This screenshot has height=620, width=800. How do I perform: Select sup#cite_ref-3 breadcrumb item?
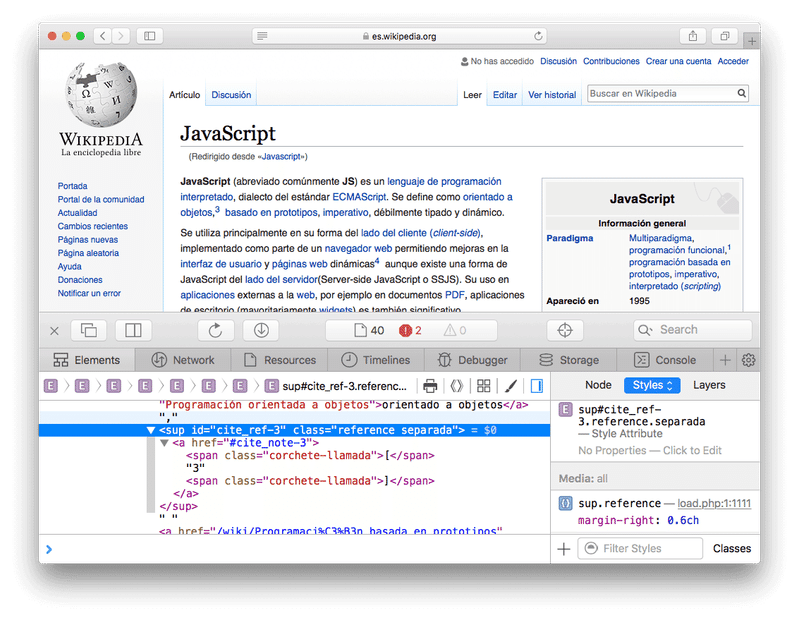tap(337, 386)
